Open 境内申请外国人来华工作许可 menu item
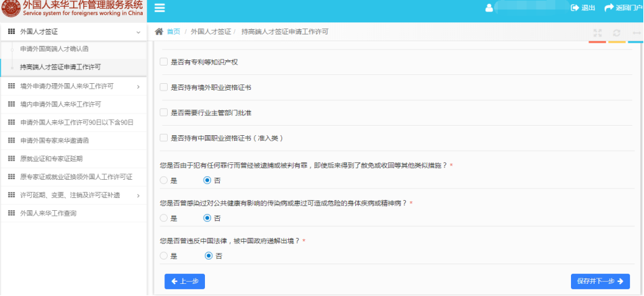The image size is (644, 296). (60, 104)
